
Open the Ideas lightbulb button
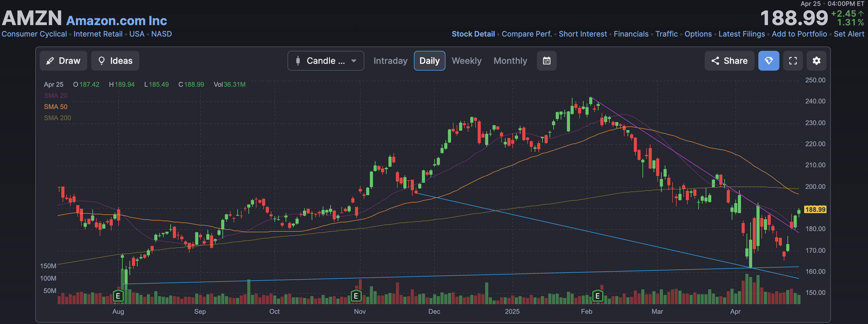coord(115,61)
